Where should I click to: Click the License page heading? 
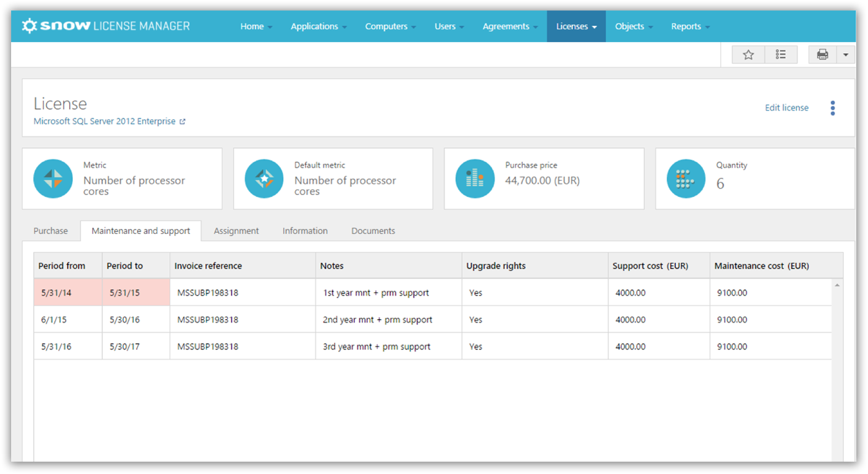point(60,103)
